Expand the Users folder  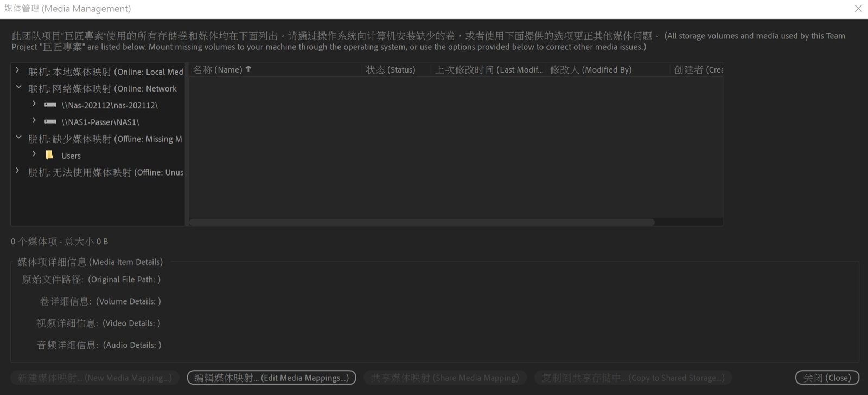(x=34, y=154)
